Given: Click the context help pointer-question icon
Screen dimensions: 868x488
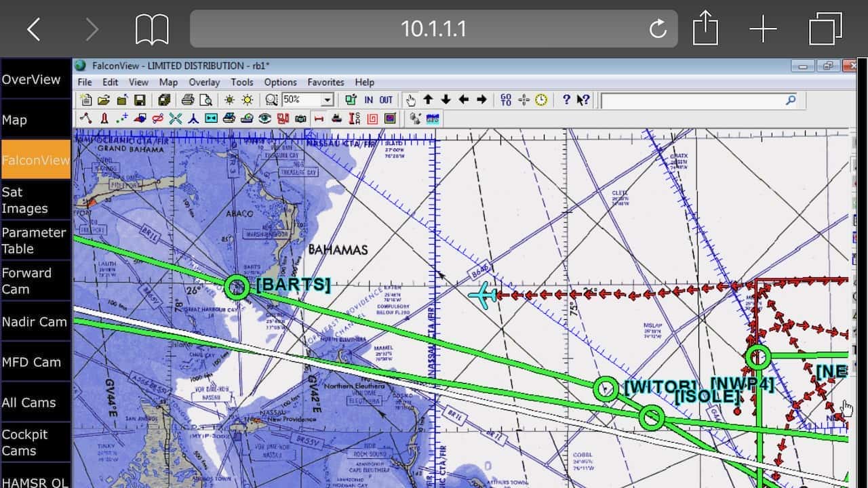Looking at the screenshot, I should (583, 100).
